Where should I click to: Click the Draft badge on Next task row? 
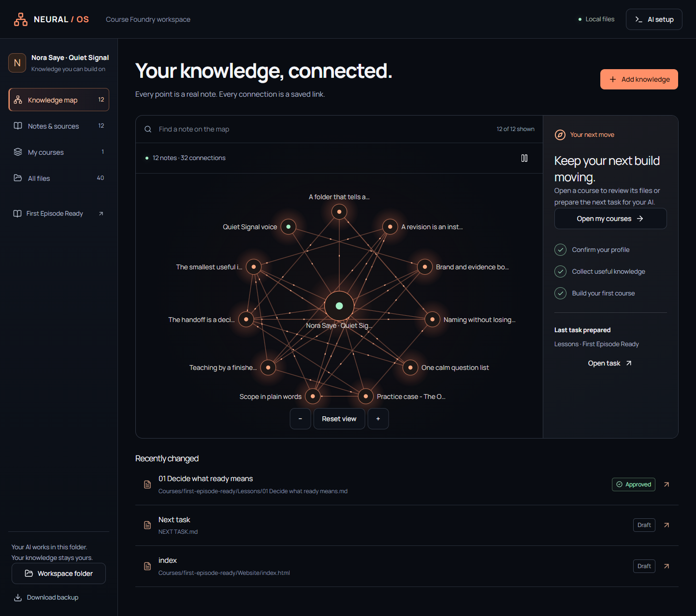pyautogui.click(x=644, y=525)
